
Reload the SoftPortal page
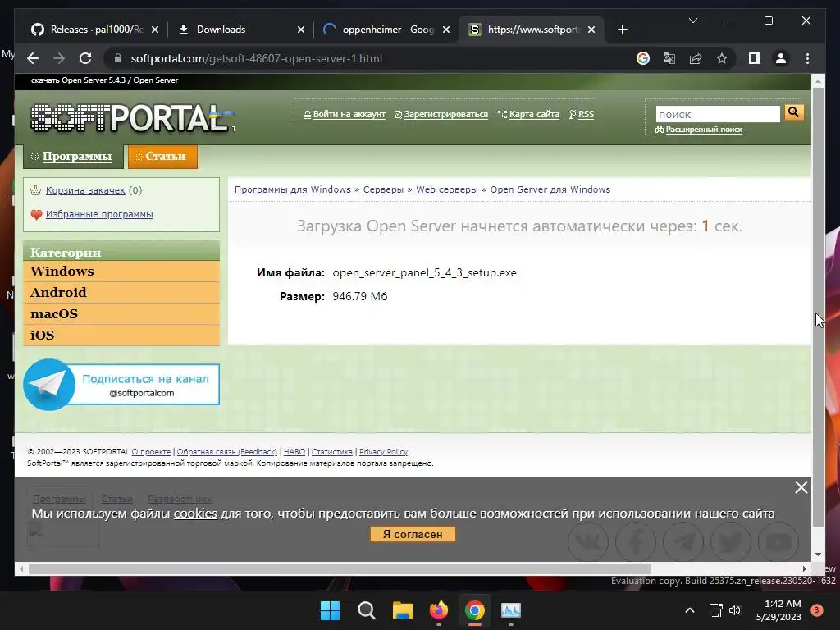click(85, 58)
